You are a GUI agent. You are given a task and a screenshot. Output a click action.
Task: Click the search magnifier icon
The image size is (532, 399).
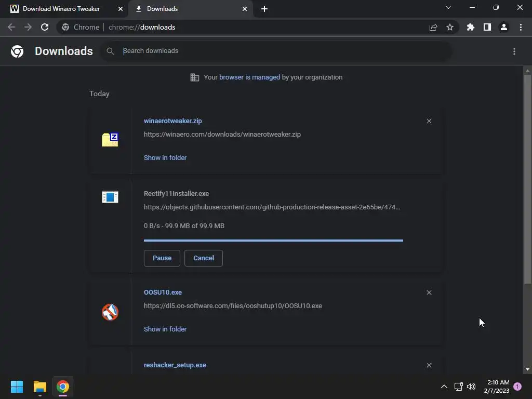tap(110, 51)
